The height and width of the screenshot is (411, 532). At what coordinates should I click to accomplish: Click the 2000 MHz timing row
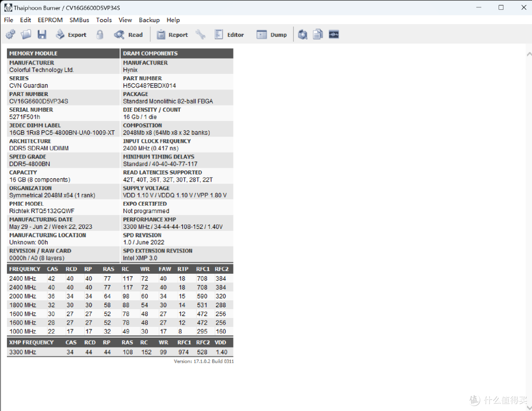(x=120, y=296)
